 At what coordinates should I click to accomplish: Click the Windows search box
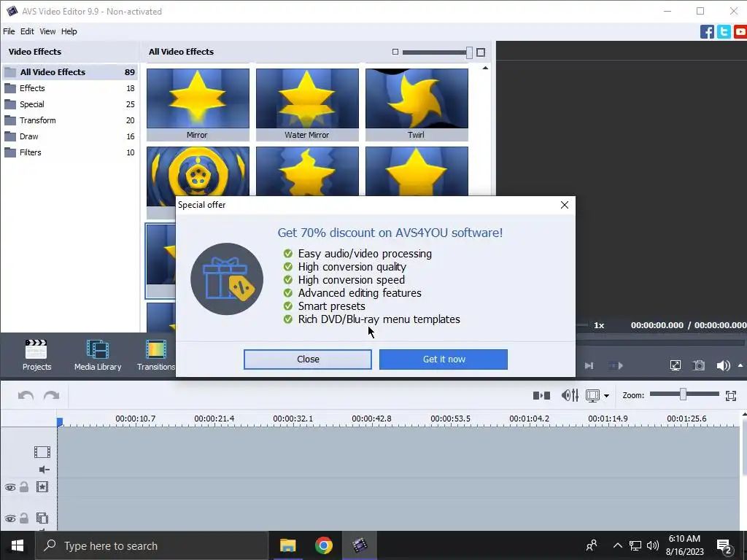point(152,545)
